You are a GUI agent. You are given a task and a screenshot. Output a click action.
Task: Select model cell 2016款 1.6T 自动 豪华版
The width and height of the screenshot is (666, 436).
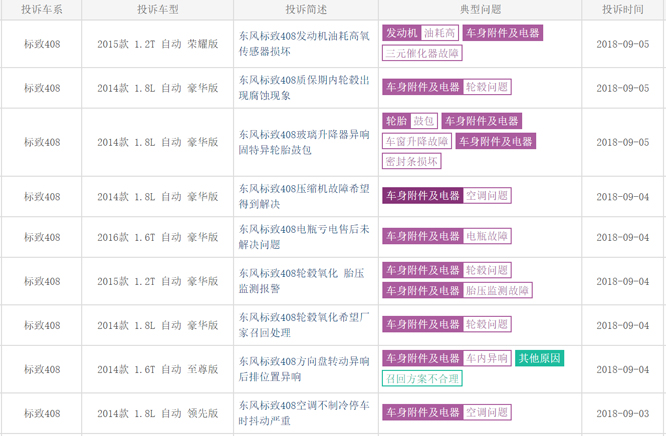[x=158, y=237]
